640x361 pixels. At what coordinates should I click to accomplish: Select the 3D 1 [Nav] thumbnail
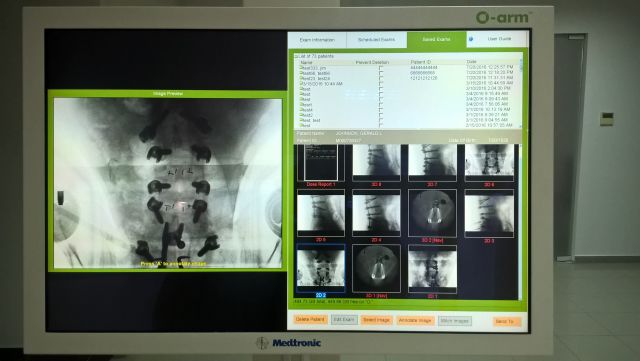(x=376, y=269)
